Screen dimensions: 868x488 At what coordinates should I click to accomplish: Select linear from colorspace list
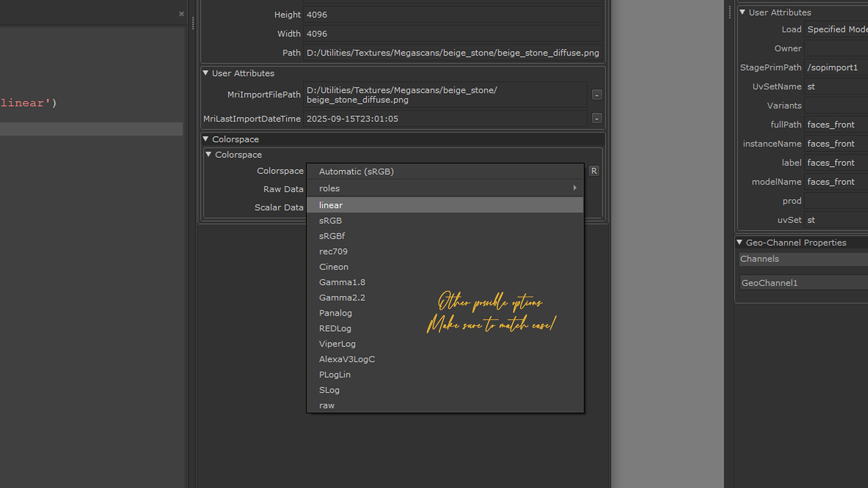click(331, 205)
